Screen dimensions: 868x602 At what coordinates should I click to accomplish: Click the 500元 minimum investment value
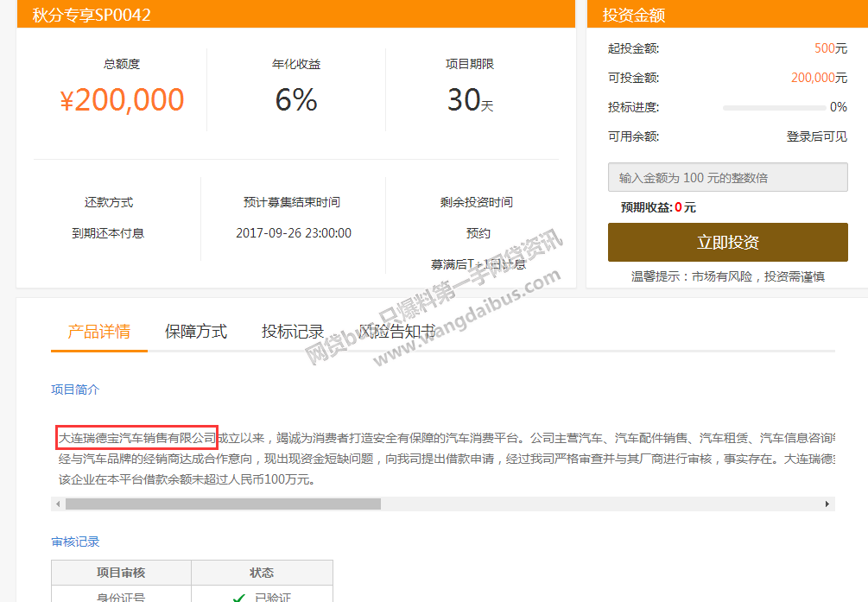[830, 48]
